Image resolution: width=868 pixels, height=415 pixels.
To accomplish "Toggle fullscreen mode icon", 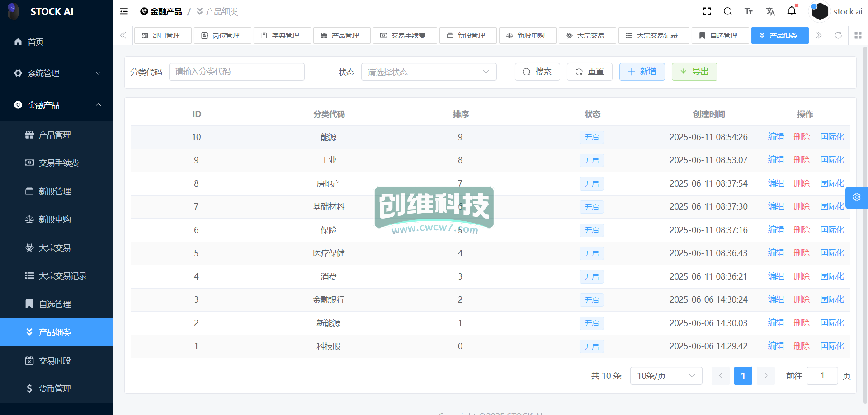I will pyautogui.click(x=707, y=12).
